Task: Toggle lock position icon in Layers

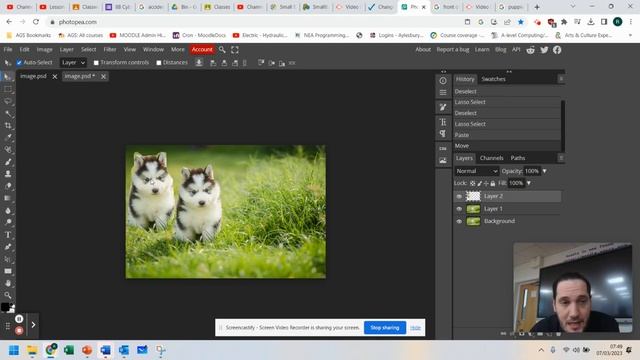Action: (x=486, y=184)
